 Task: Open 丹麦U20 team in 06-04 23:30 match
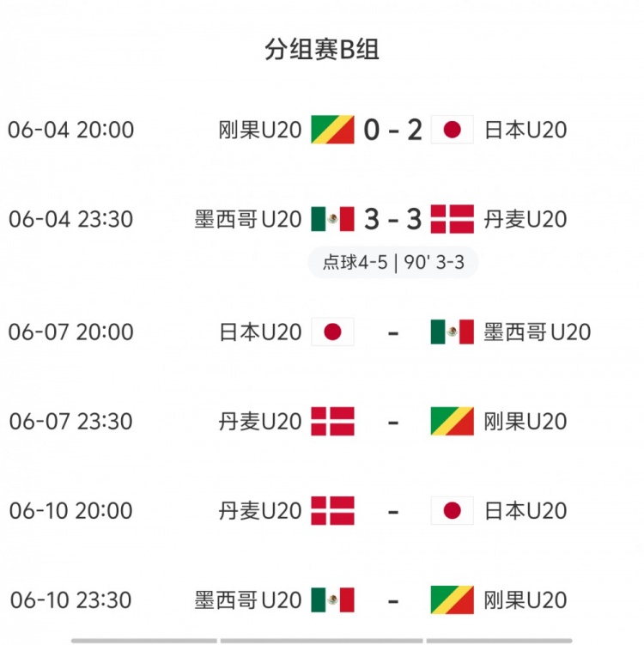point(526,219)
